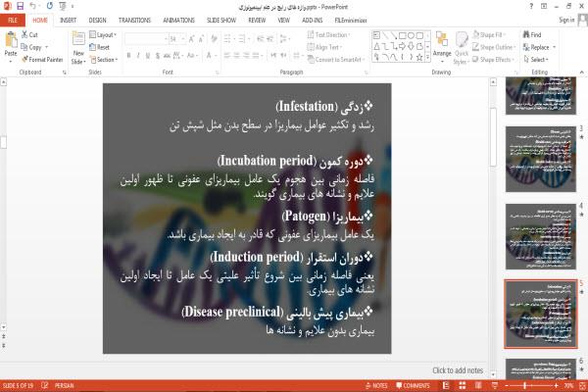Screen dimensions: 588x392
Task: Decrease font size with the shrink font icon
Action: pos(201,39)
